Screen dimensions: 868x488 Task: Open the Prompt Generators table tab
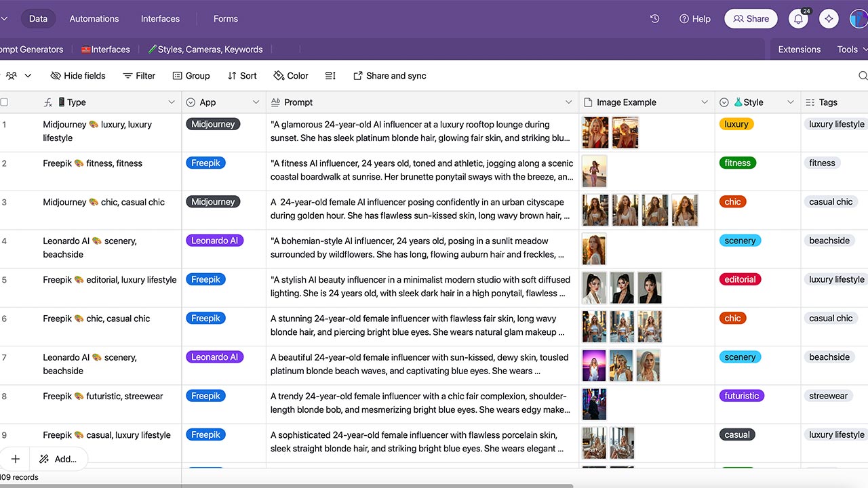click(x=31, y=49)
